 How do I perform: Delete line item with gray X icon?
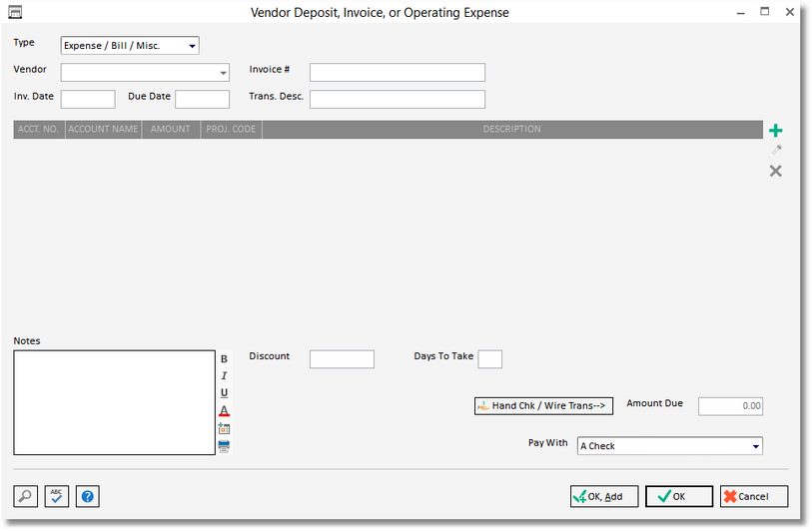coord(775,171)
